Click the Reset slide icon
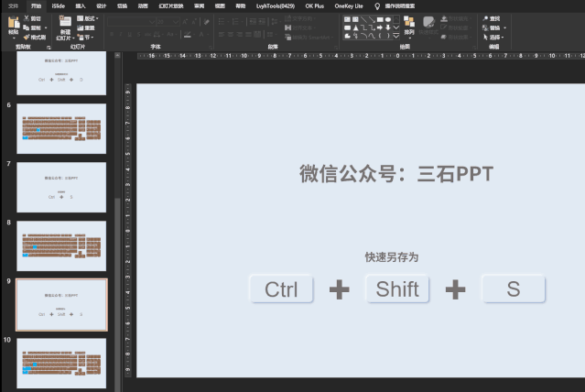 pos(81,28)
